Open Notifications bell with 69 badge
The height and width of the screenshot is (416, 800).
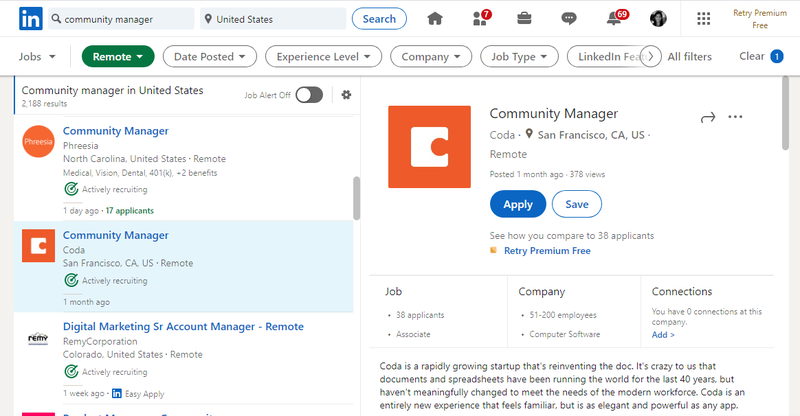(616, 18)
